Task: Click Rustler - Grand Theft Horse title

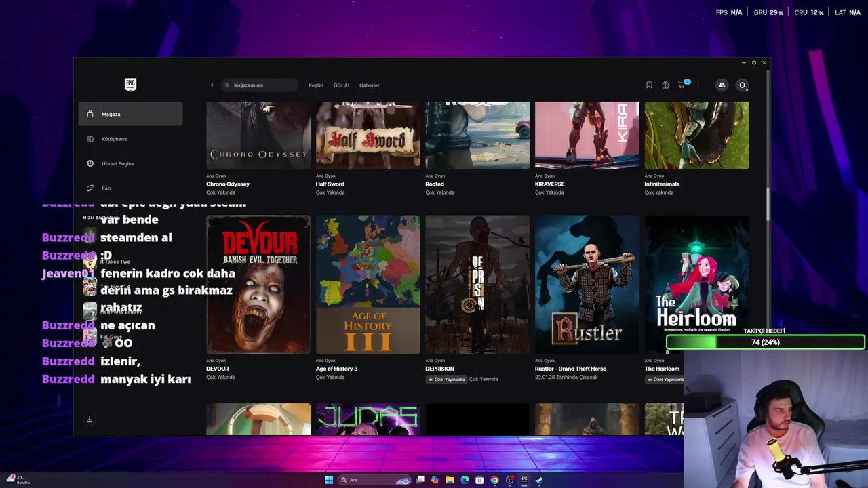Action: click(571, 369)
